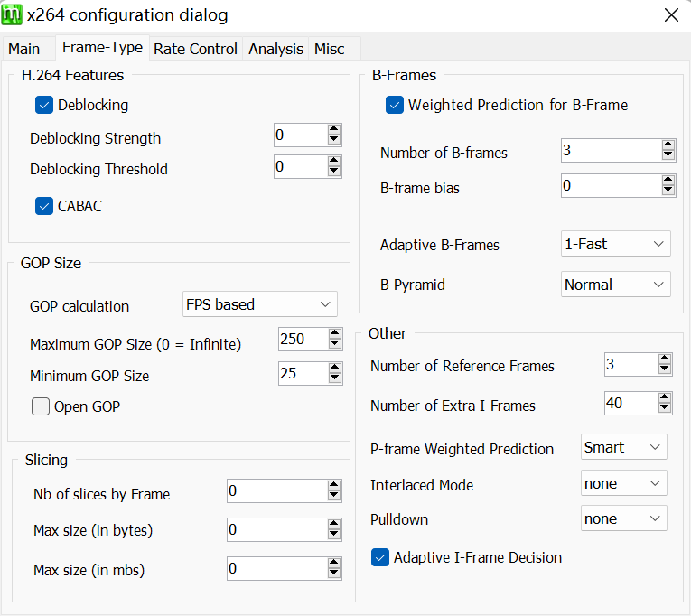
Task: Enable the Open GOP checkbox
Action: 41,406
